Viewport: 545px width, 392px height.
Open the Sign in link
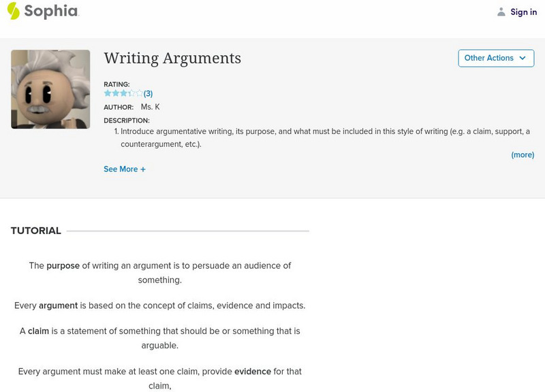[523, 12]
